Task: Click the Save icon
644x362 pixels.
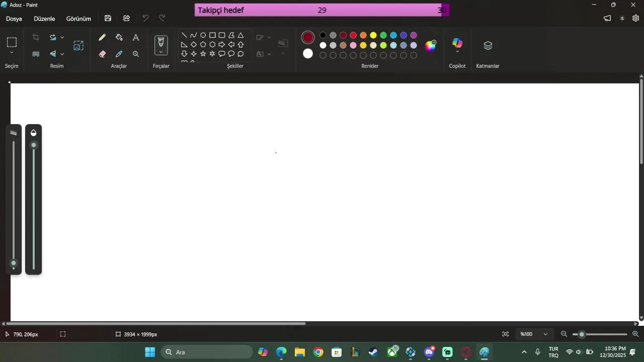Action: pyautogui.click(x=108, y=18)
